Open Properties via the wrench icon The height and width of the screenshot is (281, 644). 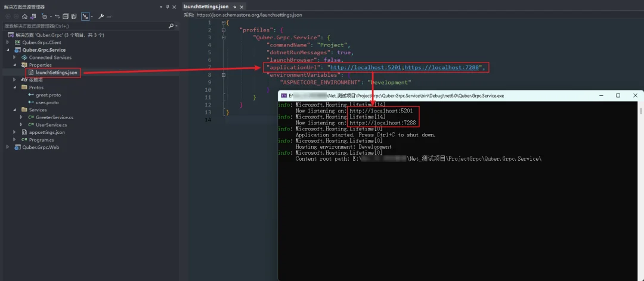101,17
